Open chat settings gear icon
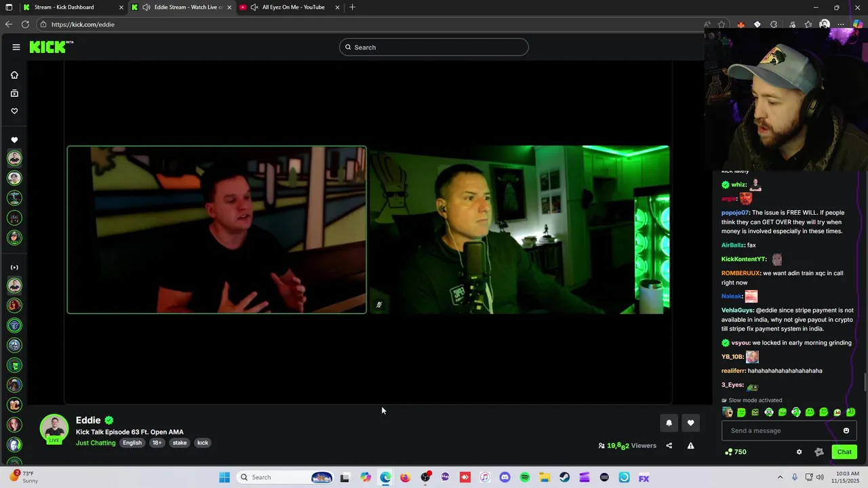 tap(799, 452)
